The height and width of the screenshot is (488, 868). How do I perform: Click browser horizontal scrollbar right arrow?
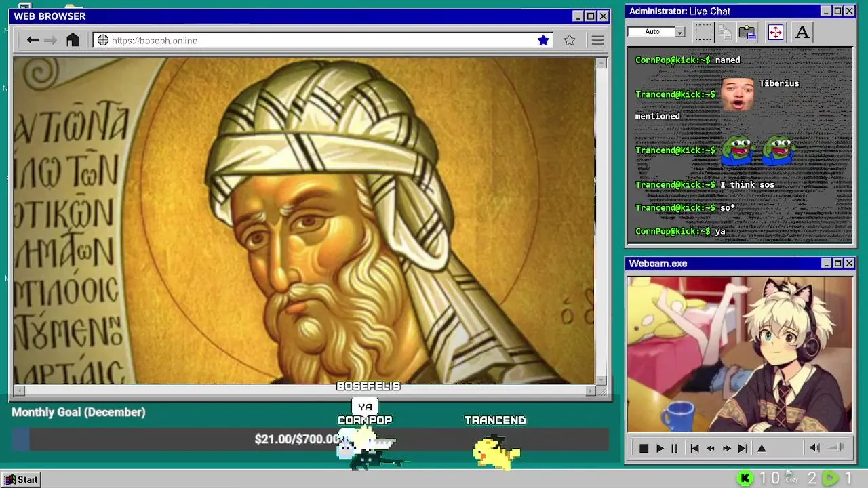(591, 390)
